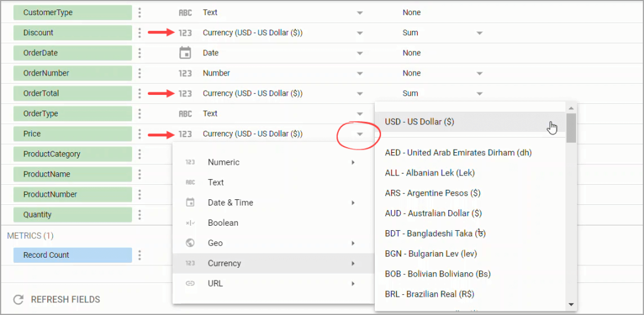Select ARS - Argentine Pesos currency
The height and width of the screenshot is (315, 644).
click(x=470, y=193)
